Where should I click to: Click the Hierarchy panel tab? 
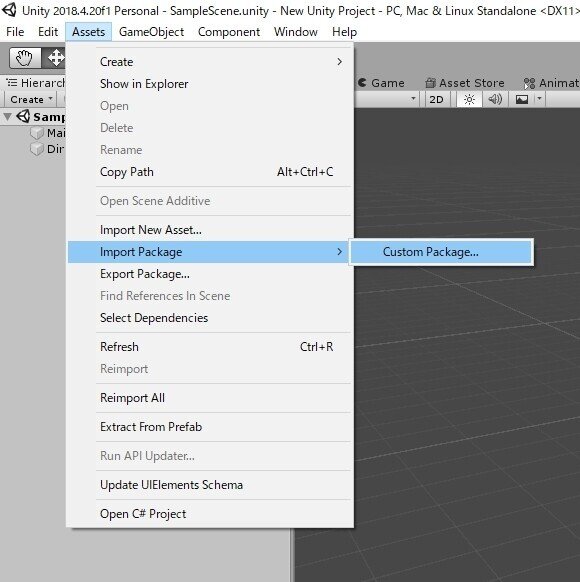click(x=35, y=83)
